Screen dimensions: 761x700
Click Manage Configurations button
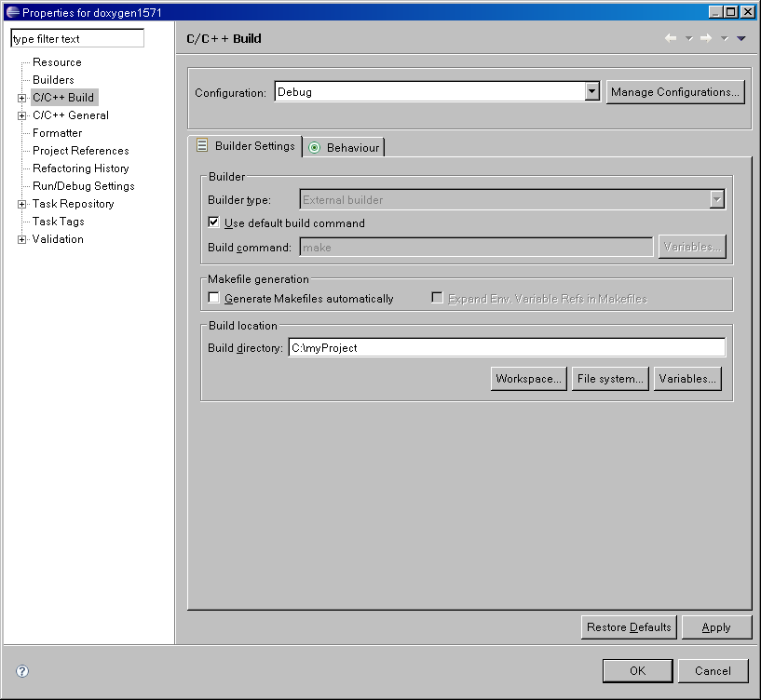(x=675, y=91)
